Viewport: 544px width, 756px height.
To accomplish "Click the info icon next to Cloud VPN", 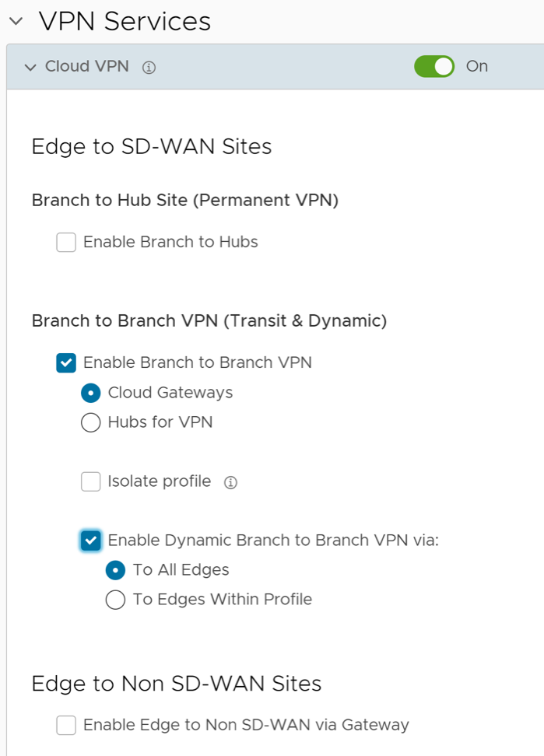I will pyautogui.click(x=149, y=68).
